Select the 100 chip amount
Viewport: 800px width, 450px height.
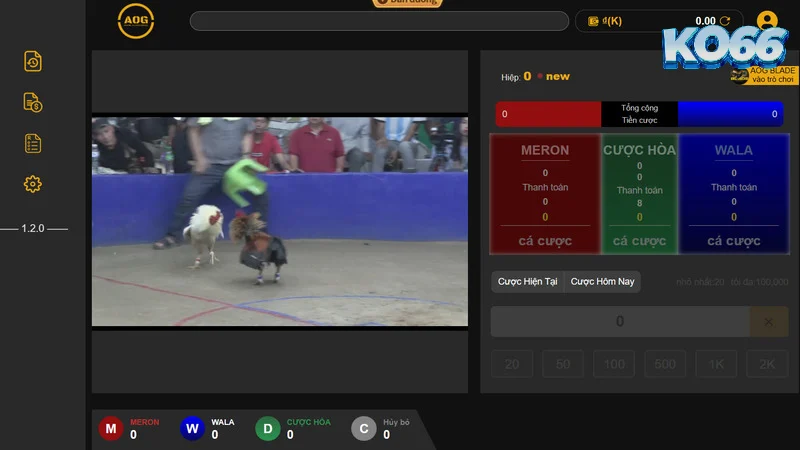614,364
